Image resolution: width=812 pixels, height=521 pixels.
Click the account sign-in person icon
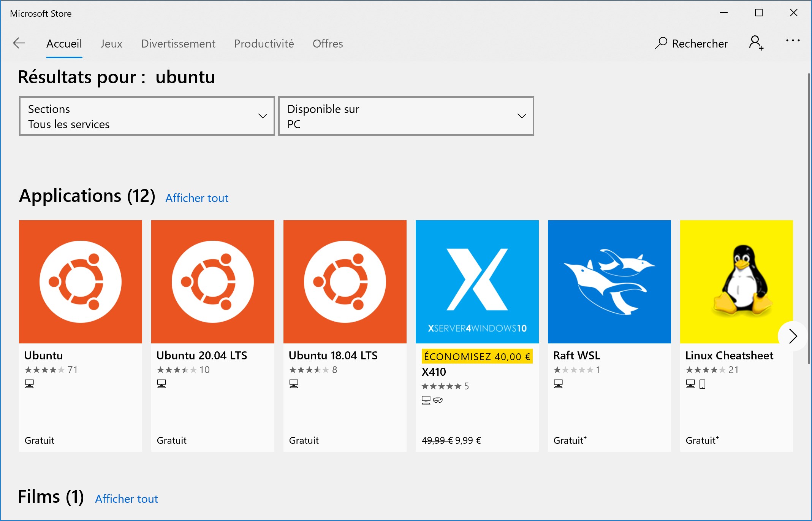click(756, 43)
